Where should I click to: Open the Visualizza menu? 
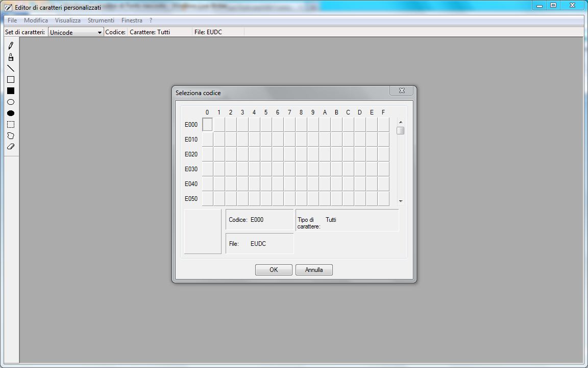click(67, 20)
